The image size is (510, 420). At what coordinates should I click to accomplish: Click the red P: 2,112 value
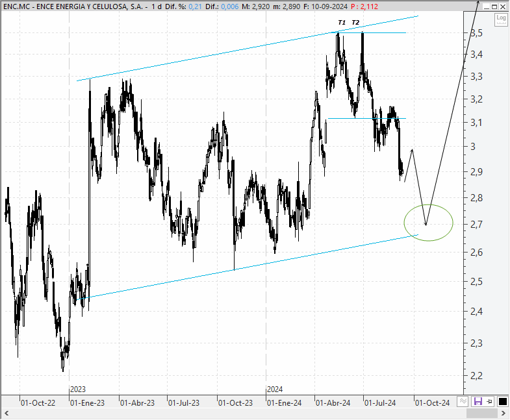(x=364, y=6)
